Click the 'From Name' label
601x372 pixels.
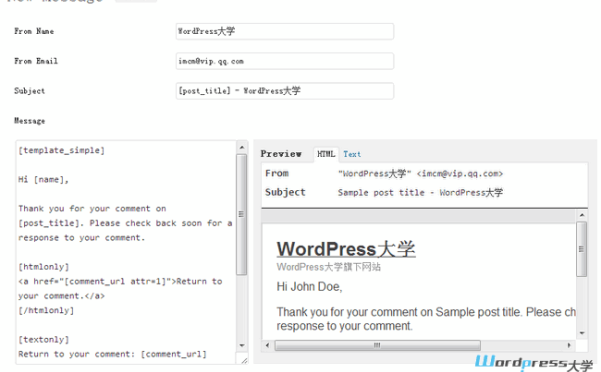click(x=34, y=31)
